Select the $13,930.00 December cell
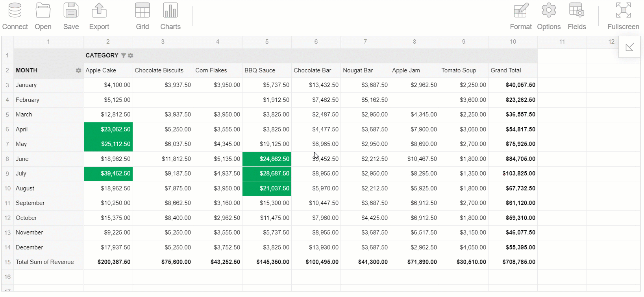This screenshot has height=297, width=644. pyautogui.click(x=316, y=247)
